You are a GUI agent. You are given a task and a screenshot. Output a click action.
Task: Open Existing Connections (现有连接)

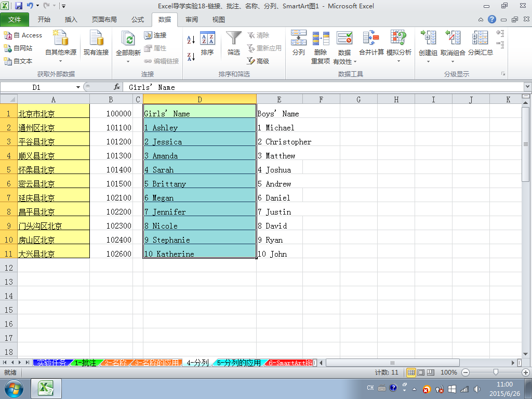(x=96, y=43)
